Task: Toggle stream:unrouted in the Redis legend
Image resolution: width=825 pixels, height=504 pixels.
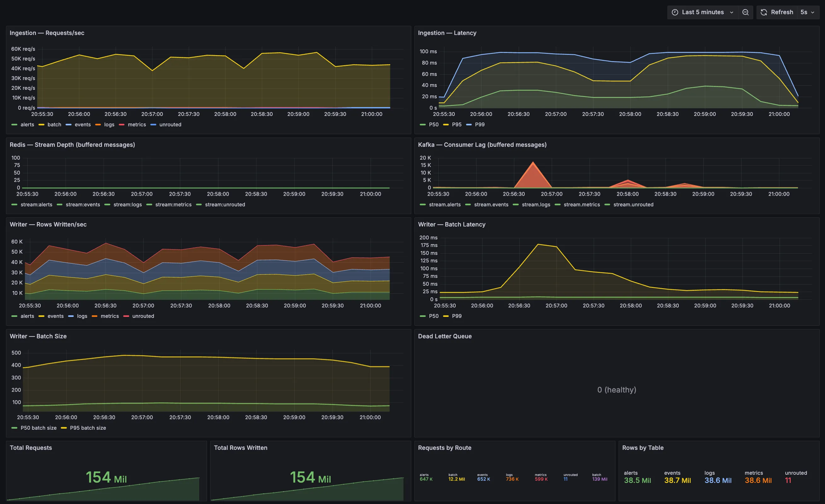Action: pyautogui.click(x=225, y=204)
